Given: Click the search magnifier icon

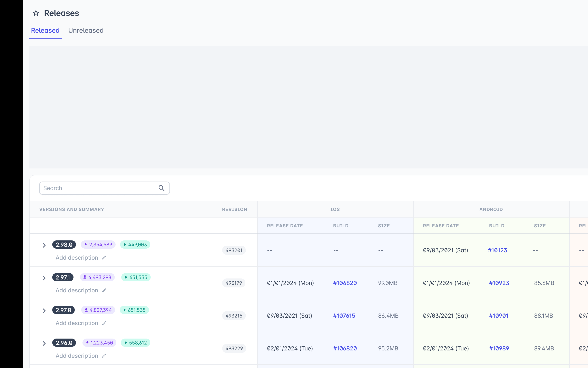Looking at the screenshot, I should [161, 188].
